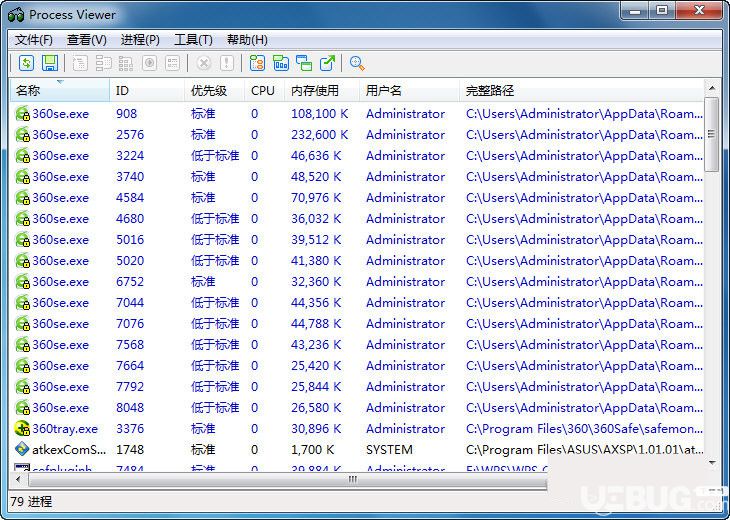
Task: Sort by the ID column header
Action: 147,90
